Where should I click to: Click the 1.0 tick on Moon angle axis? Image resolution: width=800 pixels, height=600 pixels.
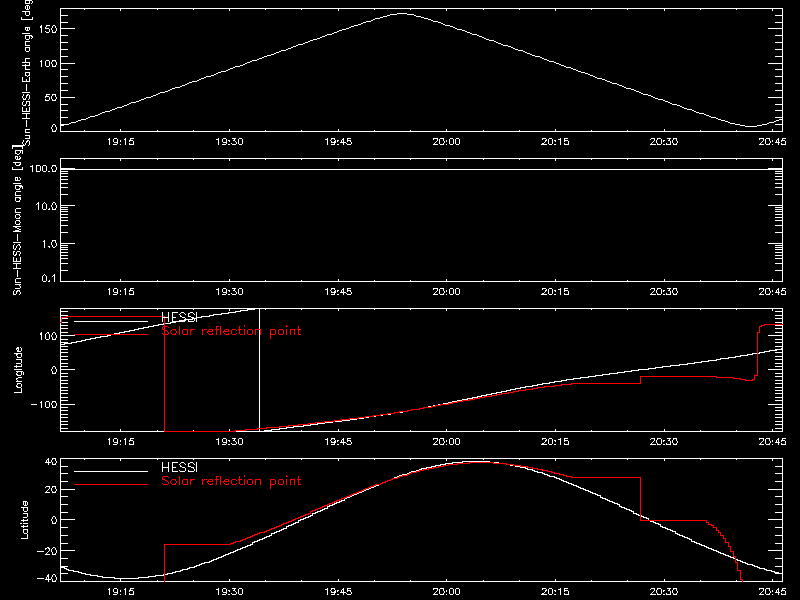(x=49, y=244)
